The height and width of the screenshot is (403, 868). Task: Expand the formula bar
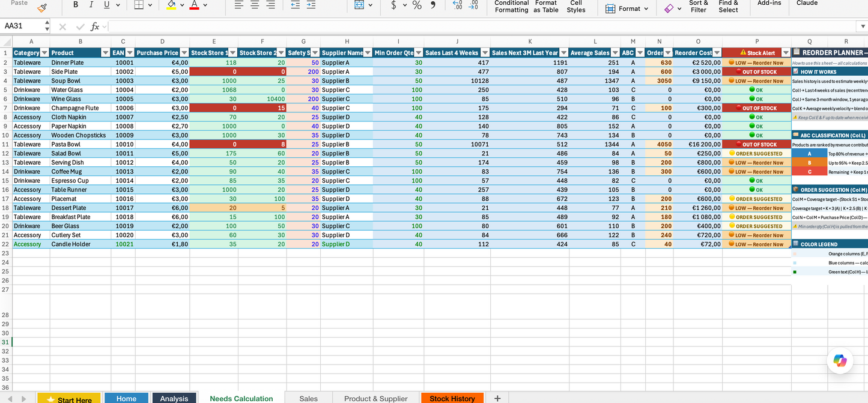863,26
